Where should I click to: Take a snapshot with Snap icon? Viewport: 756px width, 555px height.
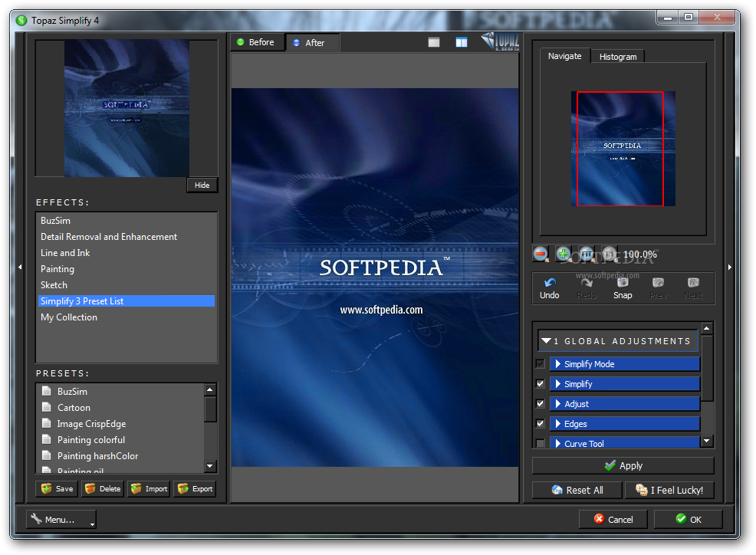[x=623, y=283]
